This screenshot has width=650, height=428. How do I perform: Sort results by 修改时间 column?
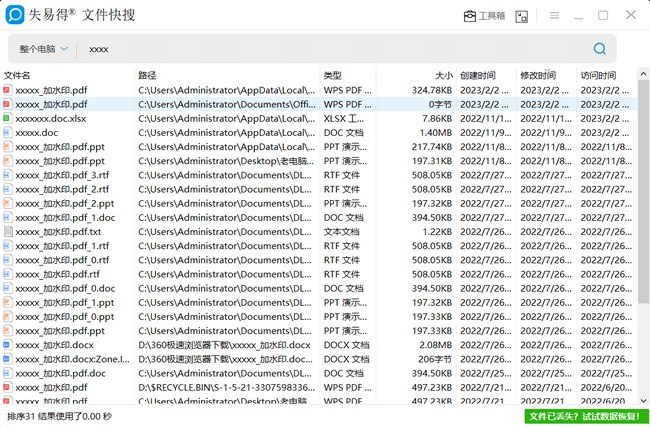click(x=538, y=75)
